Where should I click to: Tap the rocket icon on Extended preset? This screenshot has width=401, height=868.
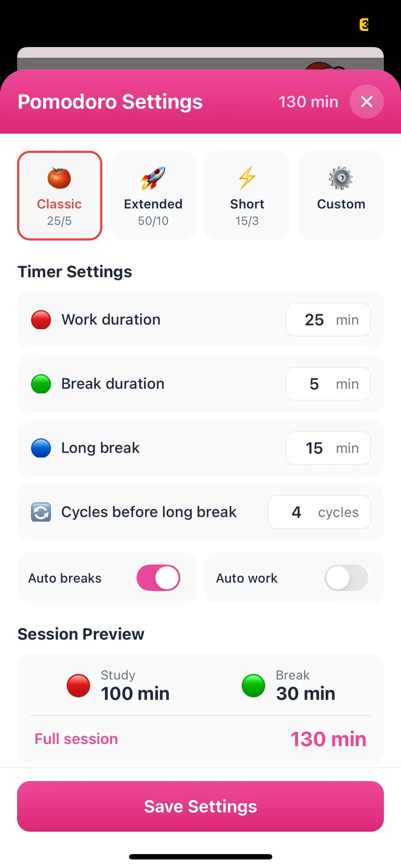(153, 178)
